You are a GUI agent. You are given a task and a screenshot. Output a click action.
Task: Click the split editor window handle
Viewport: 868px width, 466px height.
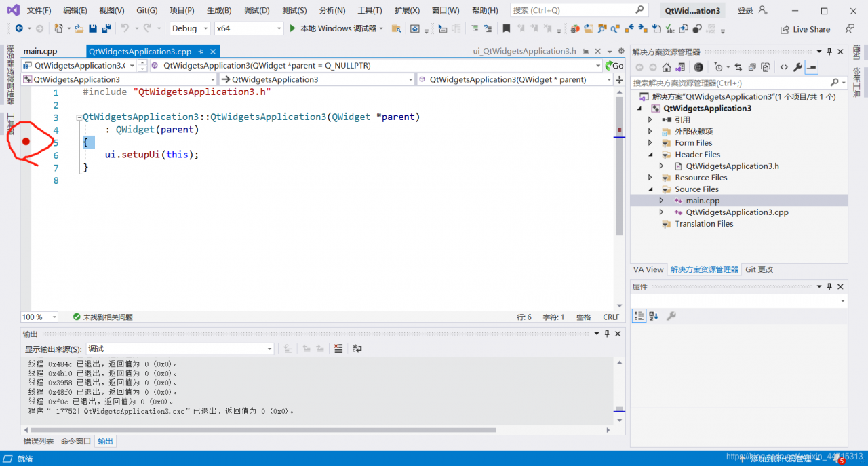(619, 79)
